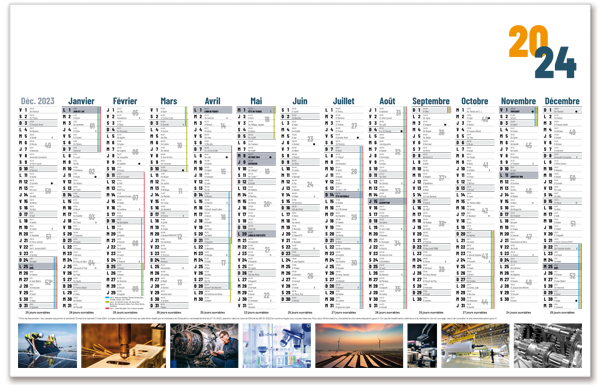Click the Avril month heading
The height and width of the screenshot is (385, 600).
point(212,101)
